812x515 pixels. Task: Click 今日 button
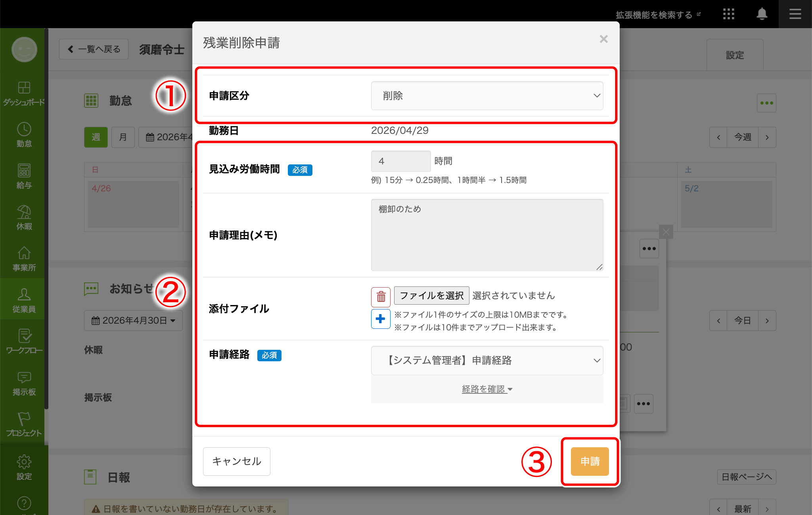pyautogui.click(x=743, y=320)
